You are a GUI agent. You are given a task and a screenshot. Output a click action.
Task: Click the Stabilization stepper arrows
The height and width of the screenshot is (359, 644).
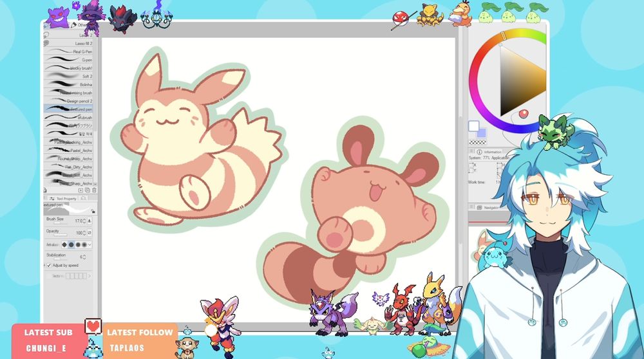click(x=84, y=257)
